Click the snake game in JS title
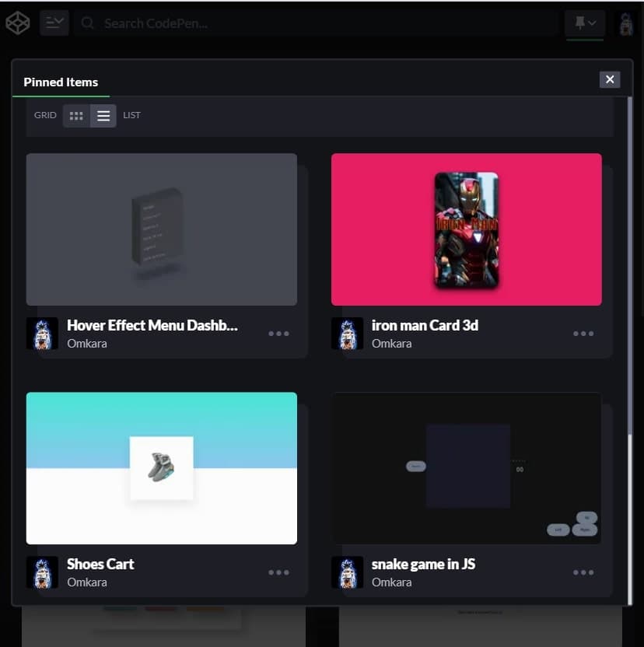This screenshot has height=647, width=644. pyautogui.click(x=423, y=564)
